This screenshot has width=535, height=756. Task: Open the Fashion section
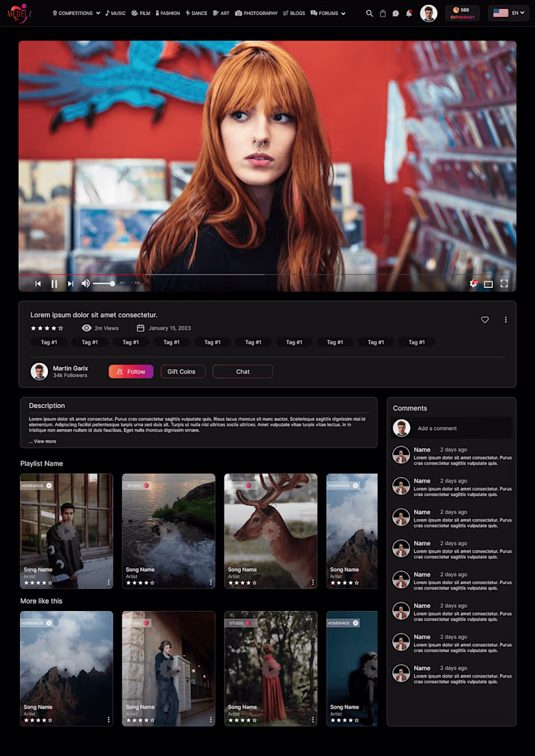tap(168, 14)
